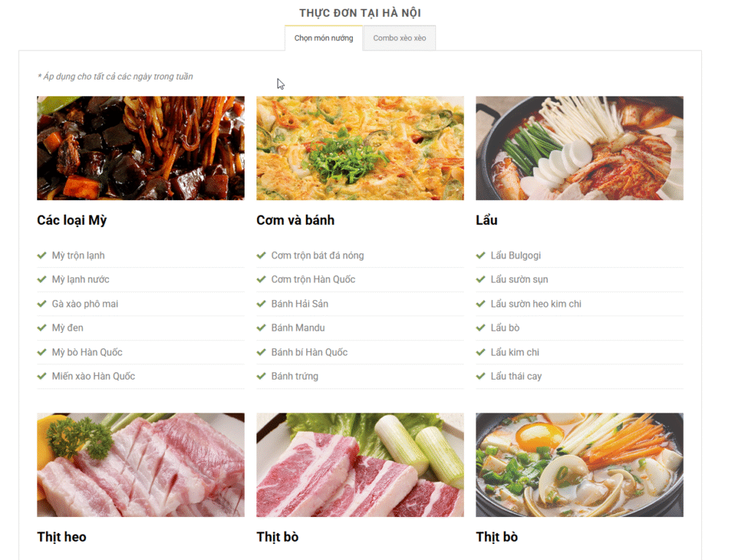Viewport: 748px width, 560px height.
Task: Select the Chọn món nướng tab
Action: coord(324,38)
